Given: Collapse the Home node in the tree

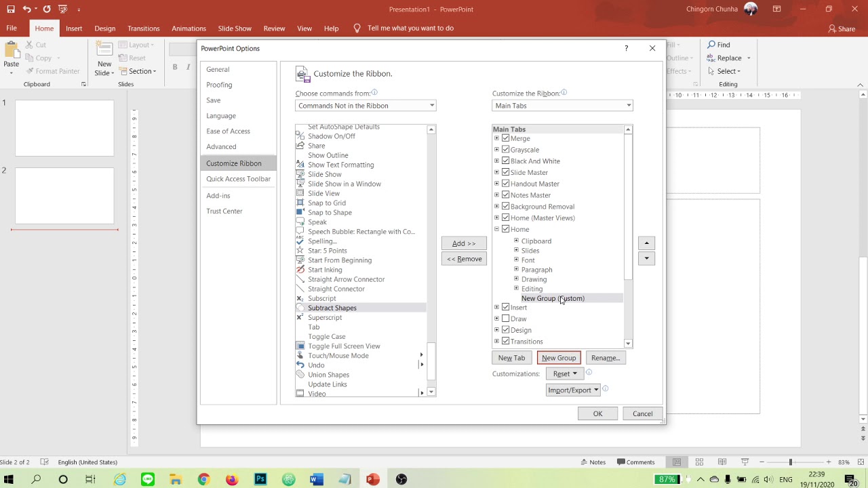Looking at the screenshot, I should [496, 229].
